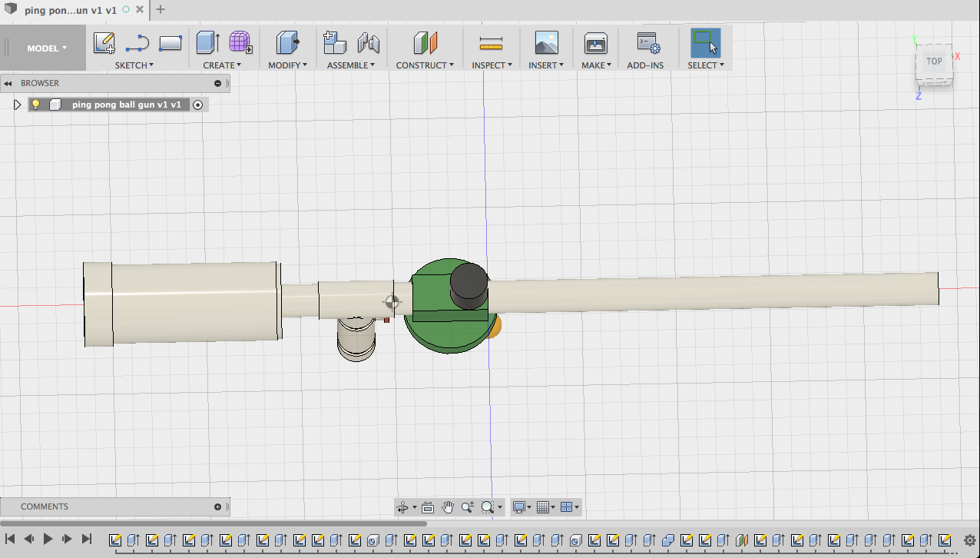Switch to the ping pon...un v1 v1 tab
The width and height of the screenshot is (980, 558).
point(69,10)
